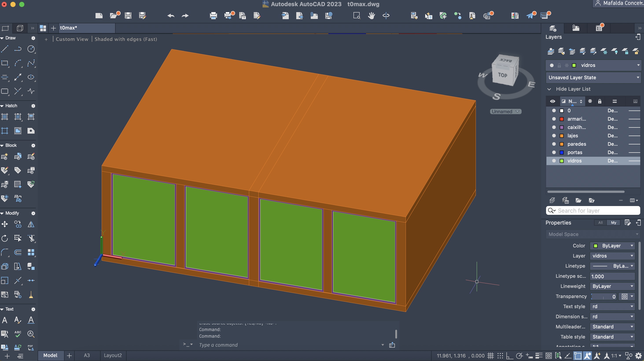This screenshot has width=644, height=361.
Task: Click the Pan hand icon
Action: pyautogui.click(x=371, y=16)
